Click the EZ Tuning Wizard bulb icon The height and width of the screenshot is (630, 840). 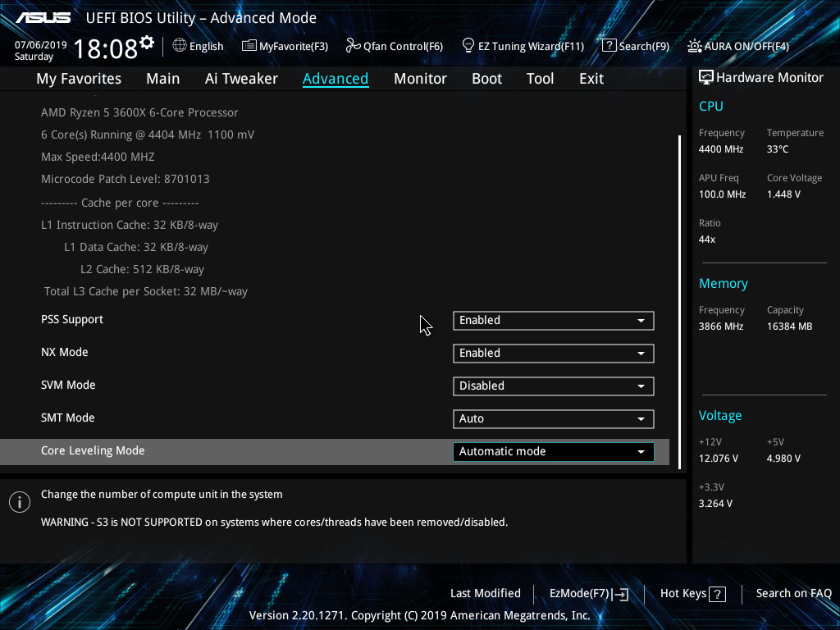coord(468,46)
